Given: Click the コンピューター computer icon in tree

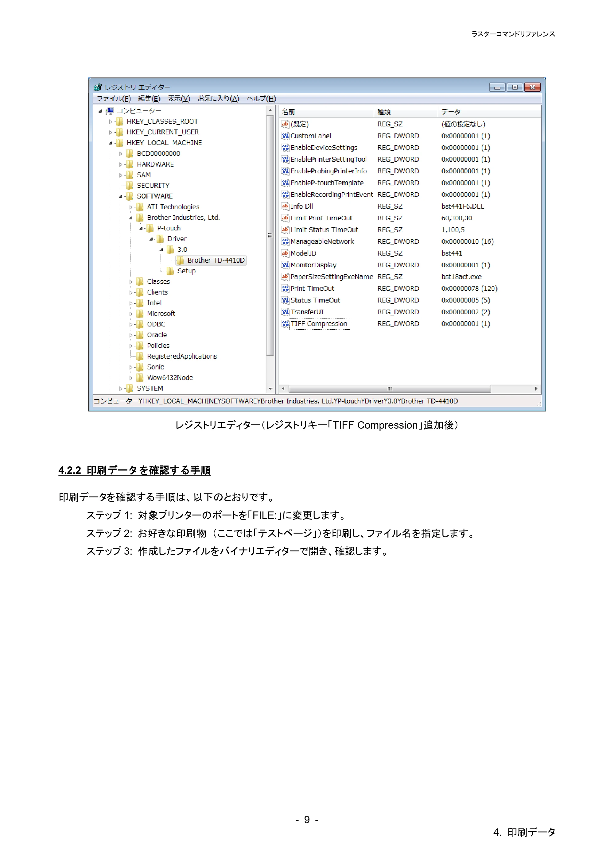Looking at the screenshot, I should [110, 111].
